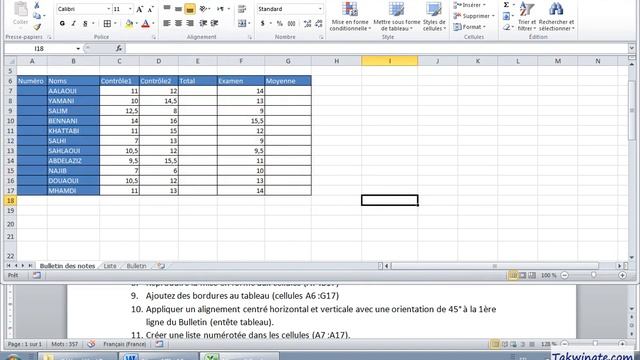
Task: Open the borders dropdown arrow
Action: tap(116, 24)
